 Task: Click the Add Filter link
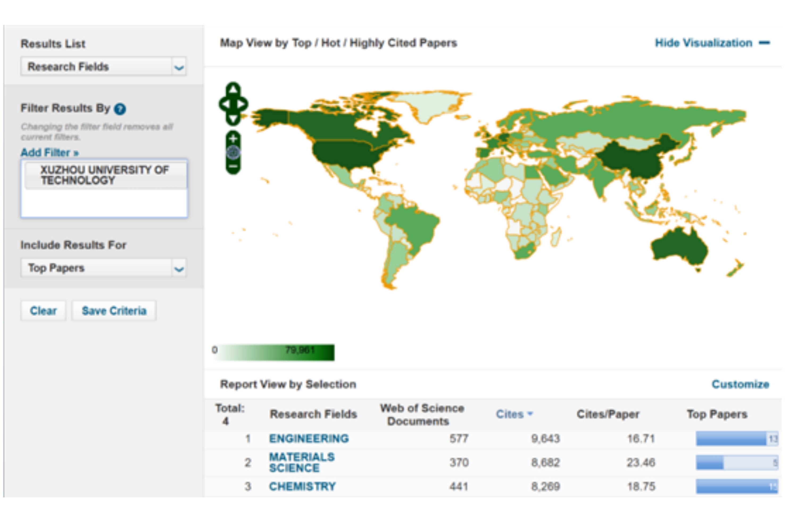click(49, 152)
